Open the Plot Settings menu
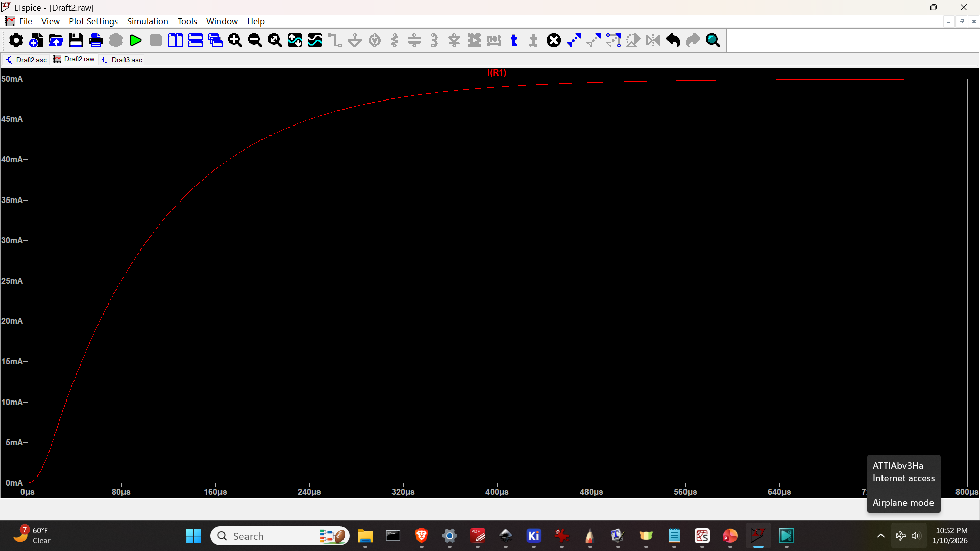This screenshot has width=980, height=551. pos(93,21)
